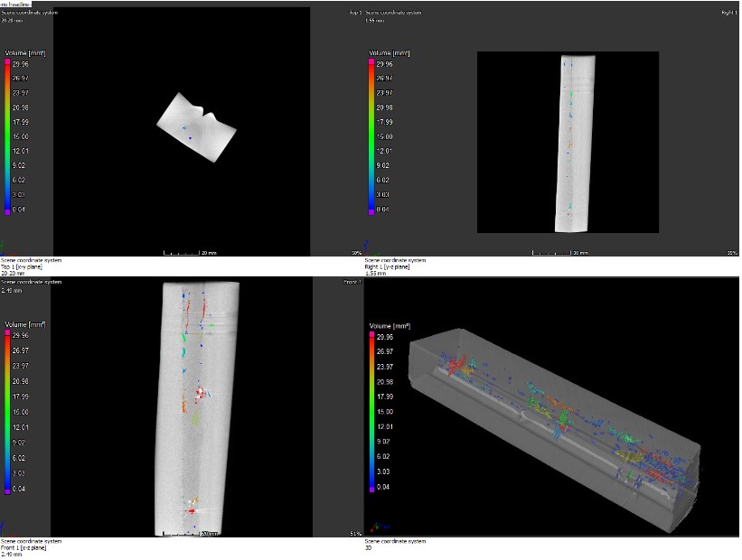Click the "Front 1 [x-z plane]" caption

tap(23, 547)
